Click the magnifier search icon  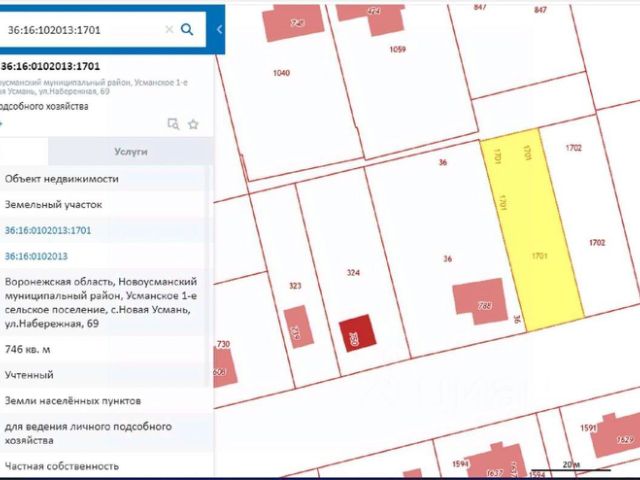187,29
